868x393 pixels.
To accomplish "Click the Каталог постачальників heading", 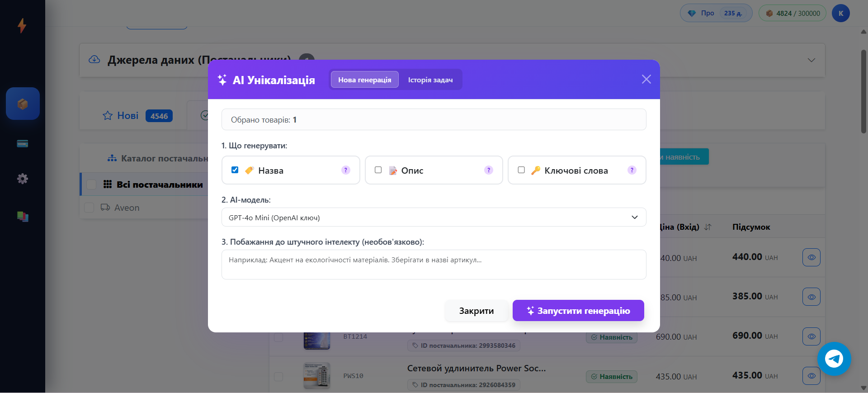I will 158,158.
